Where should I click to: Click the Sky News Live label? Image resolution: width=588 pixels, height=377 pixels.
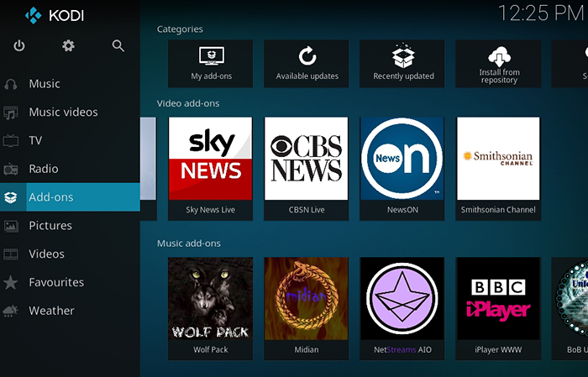[x=210, y=210]
